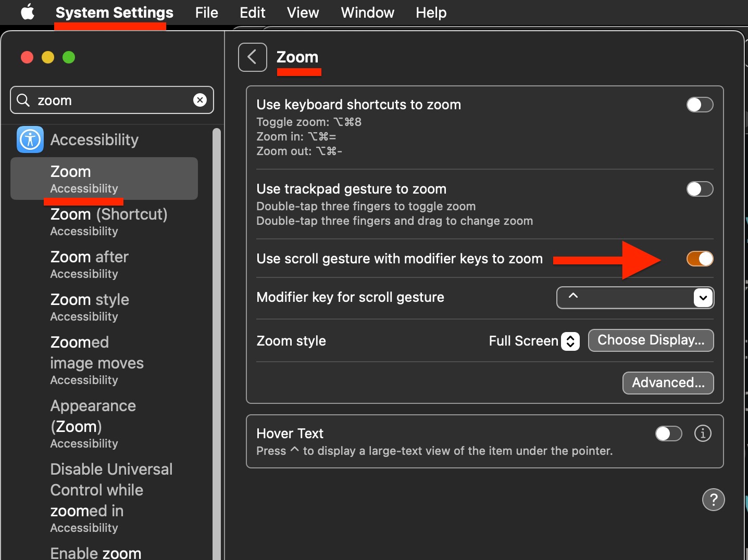The image size is (748, 560).
Task: Select the Zoom (Shortcut) result
Action: pos(104,222)
